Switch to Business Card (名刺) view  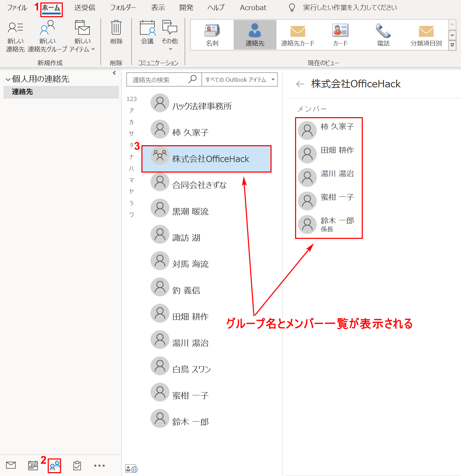212,35
